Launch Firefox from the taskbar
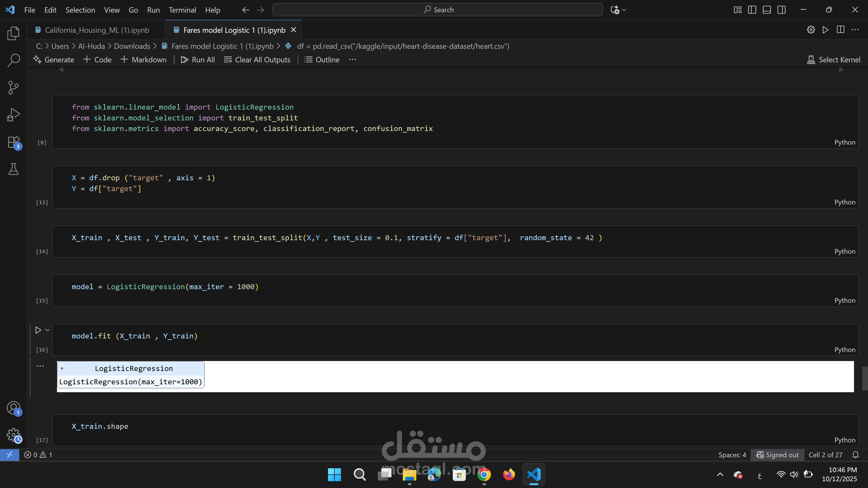This screenshot has width=868, height=488. pos(509,474)
